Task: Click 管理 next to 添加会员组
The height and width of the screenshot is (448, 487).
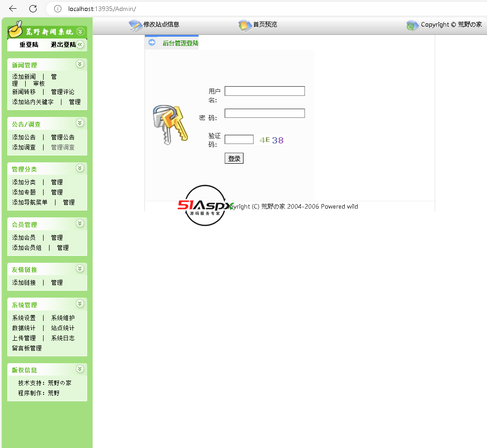Action: point(63,248)
